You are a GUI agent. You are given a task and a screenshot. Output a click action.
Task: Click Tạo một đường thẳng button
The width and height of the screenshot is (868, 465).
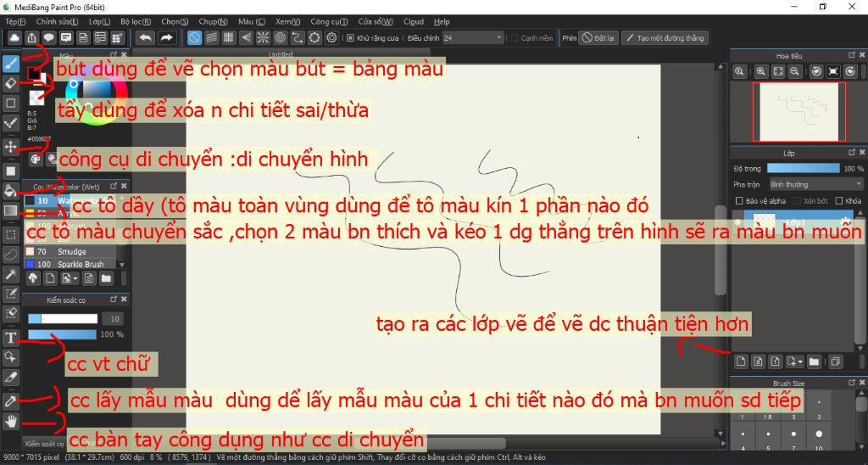coord(665,38)
